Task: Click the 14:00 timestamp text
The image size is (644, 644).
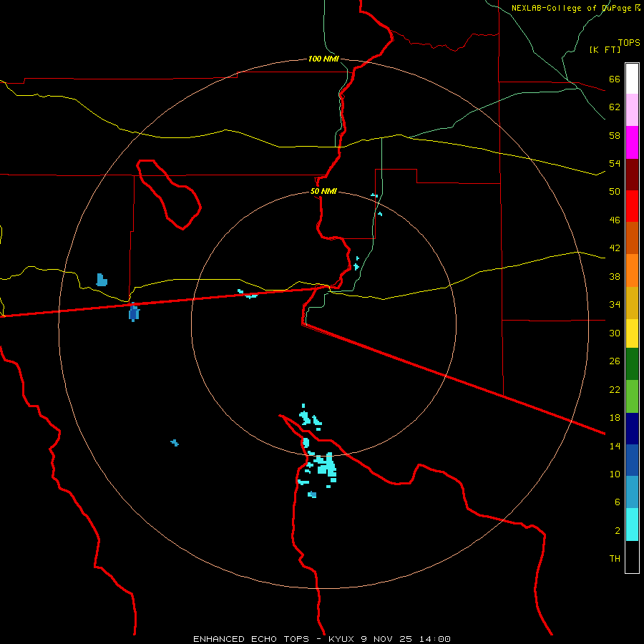Action: coord(435,639)
